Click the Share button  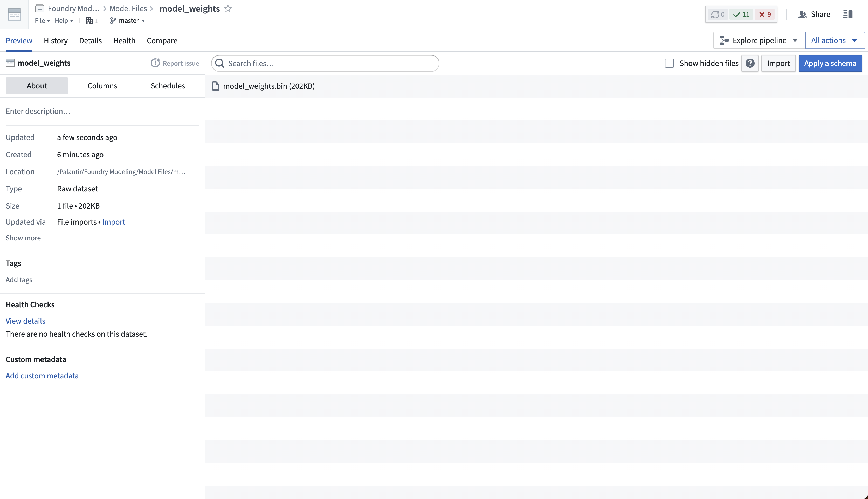pos(814,15)
